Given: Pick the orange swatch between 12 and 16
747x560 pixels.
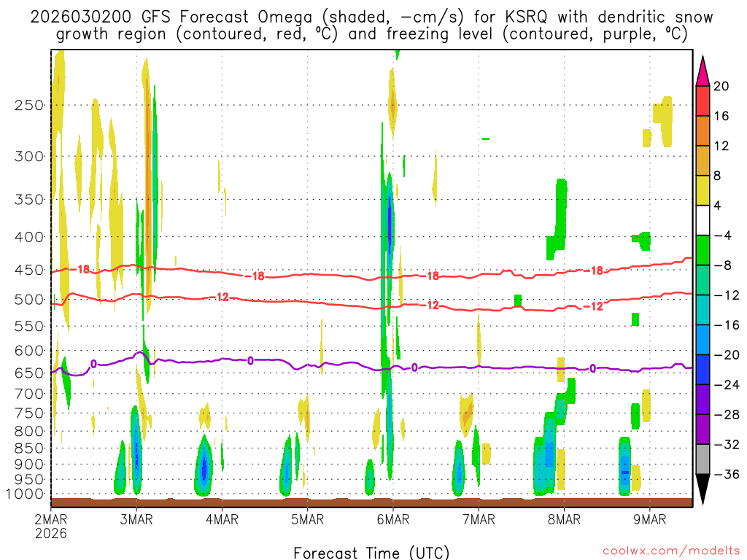Looking at the screenshot, I should (703, 131).
